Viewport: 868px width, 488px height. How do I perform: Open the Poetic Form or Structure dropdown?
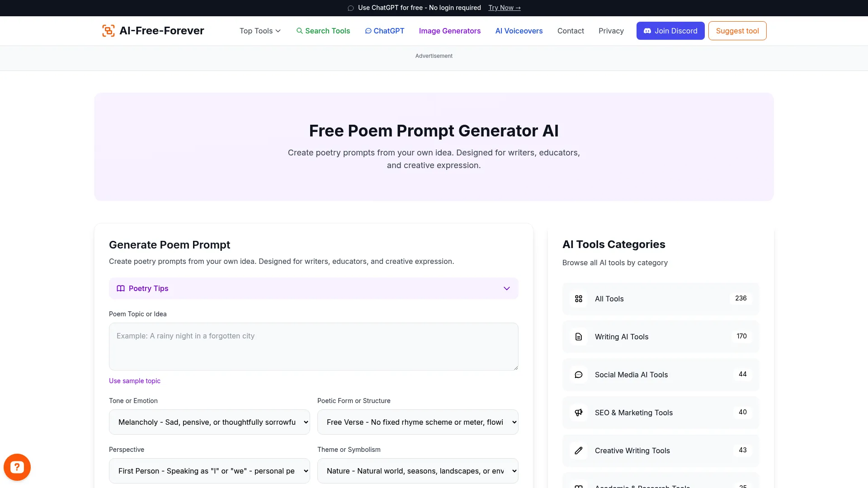point(417,422)
